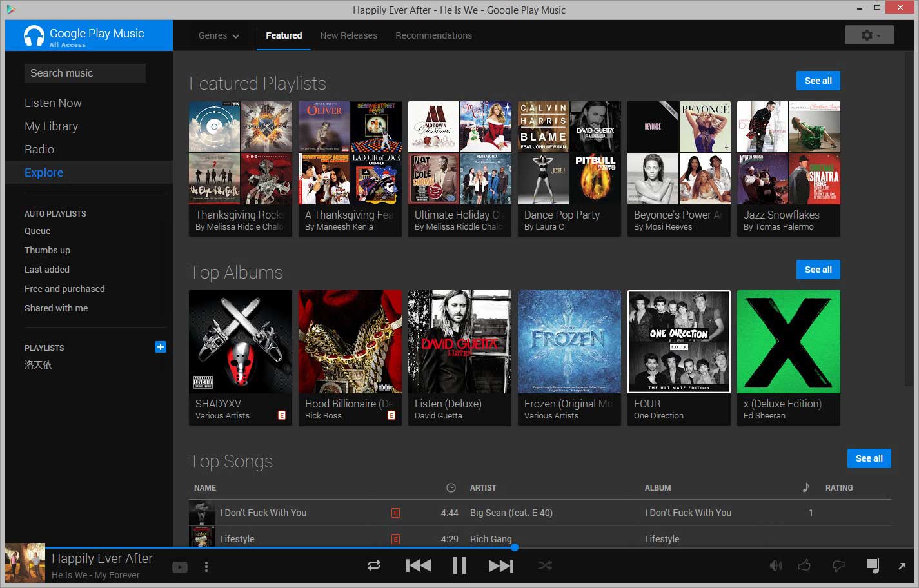Open SHADYXV album cover
This screenshot has width=919, height=588.
241,342
